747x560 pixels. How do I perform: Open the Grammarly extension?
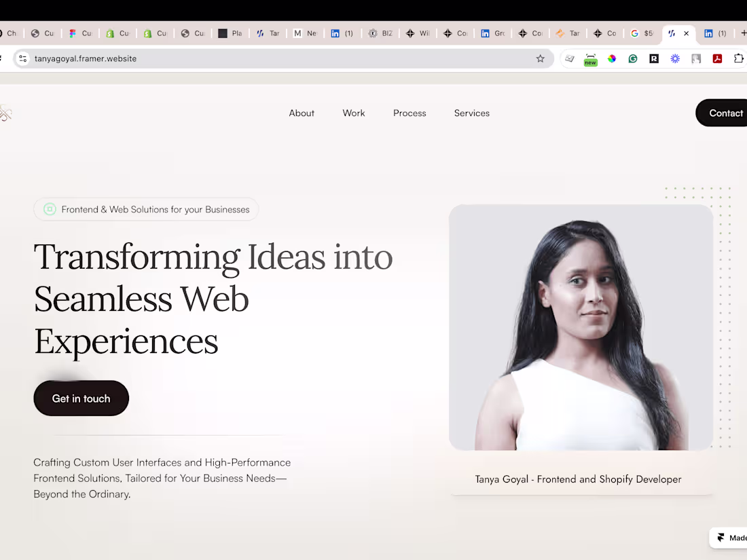[632, 59]
